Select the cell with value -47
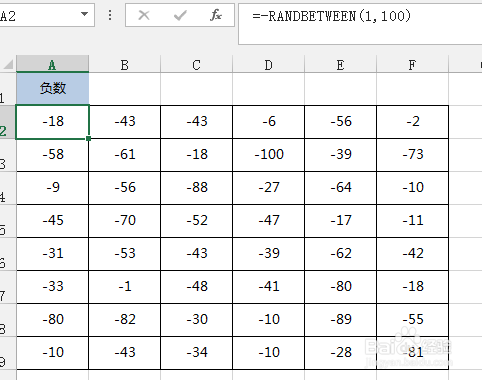Image resolution: width=482 pixels, height=380 pixels. [268, 221]
